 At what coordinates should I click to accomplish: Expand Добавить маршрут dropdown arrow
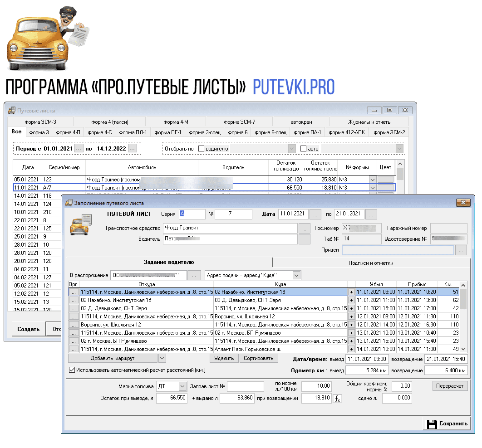[x=162, y=358]
